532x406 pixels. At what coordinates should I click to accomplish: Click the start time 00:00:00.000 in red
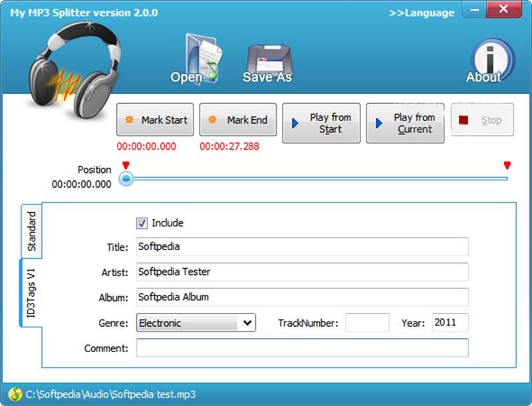coord(146,146)
